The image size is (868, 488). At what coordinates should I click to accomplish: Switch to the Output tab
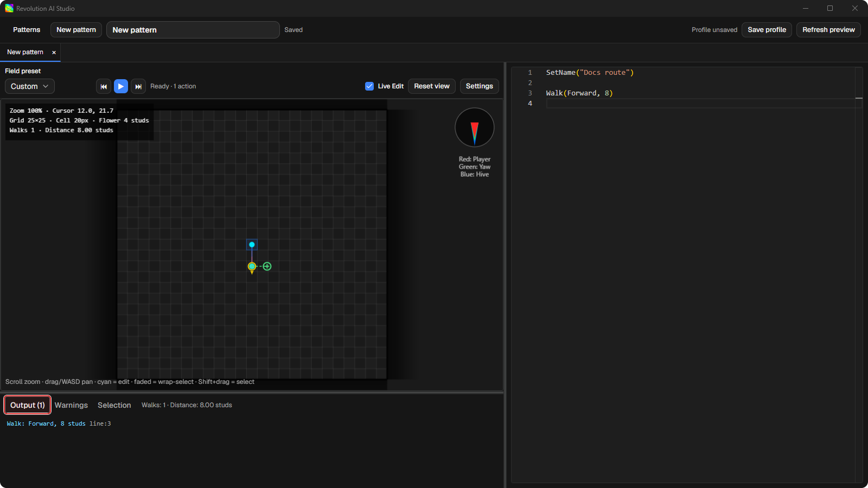pos(28,405)
